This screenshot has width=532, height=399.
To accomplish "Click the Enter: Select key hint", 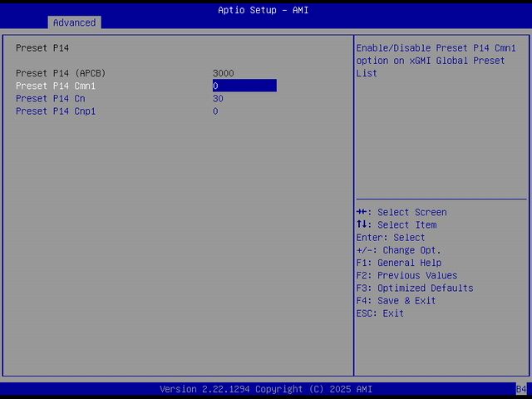I will (x=391, y=238).
